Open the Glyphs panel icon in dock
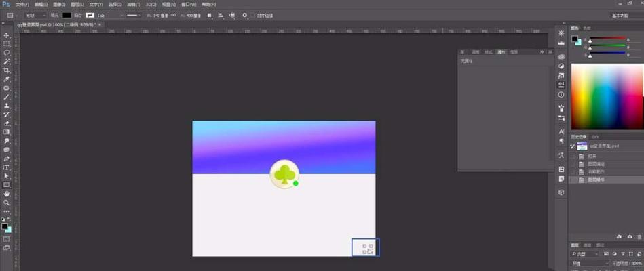Viewport: 644px width, 271px height. [x=561, y=155]
